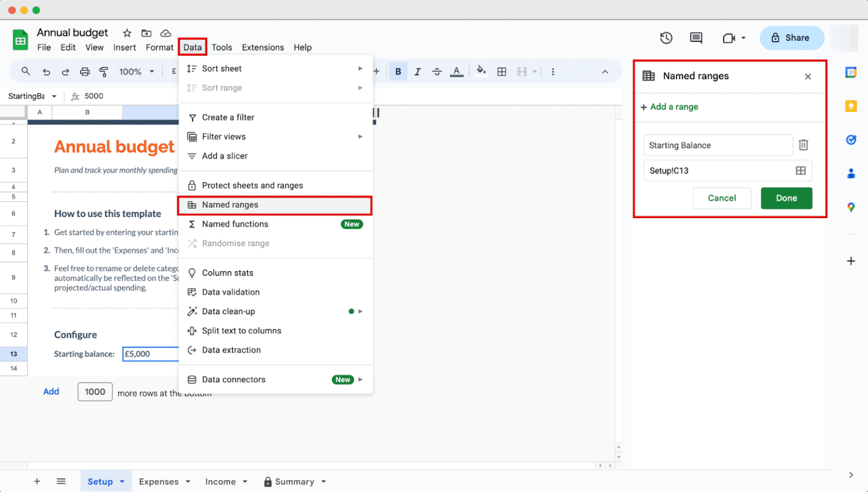868x492 pixels.
Task: Delete the Starting Balance named range
Action: [x=803, y=145]
